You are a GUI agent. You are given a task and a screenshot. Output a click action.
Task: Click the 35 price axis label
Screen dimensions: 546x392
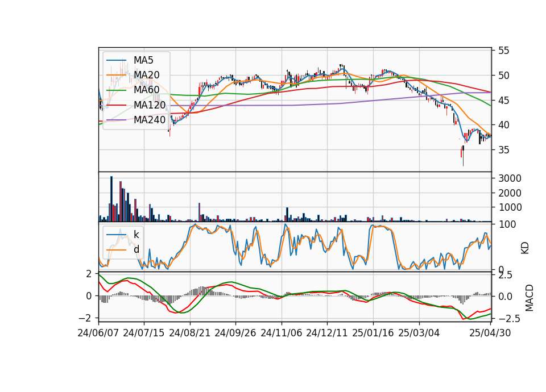(x=504, y=150)
